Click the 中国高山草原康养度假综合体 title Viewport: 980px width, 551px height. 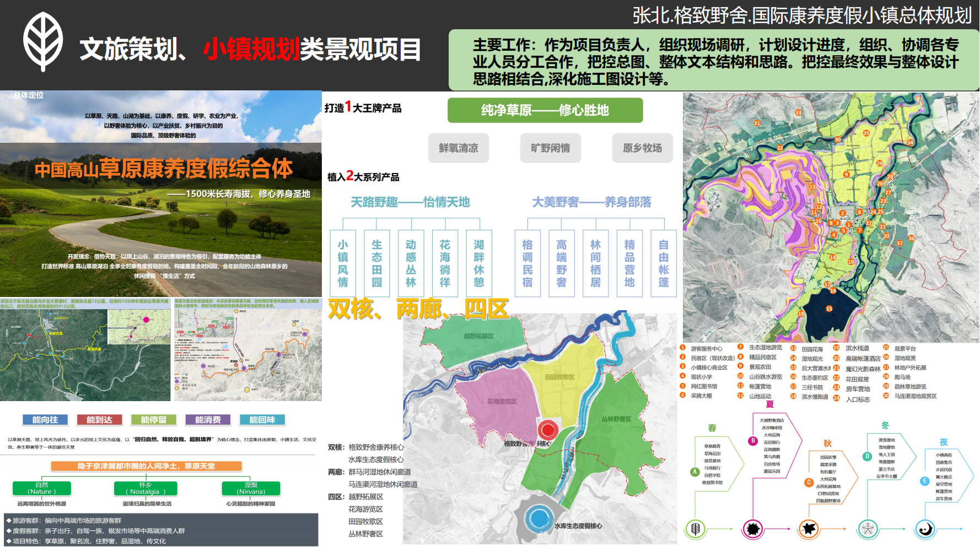pos(164,169)
